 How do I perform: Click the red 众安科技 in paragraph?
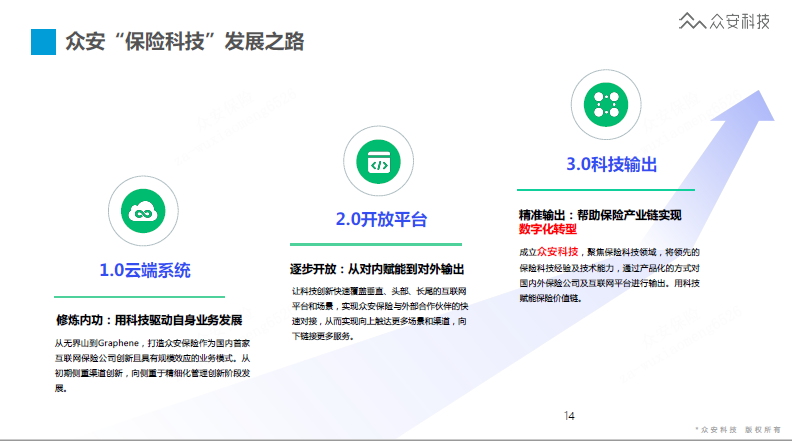tap(558, 252)
